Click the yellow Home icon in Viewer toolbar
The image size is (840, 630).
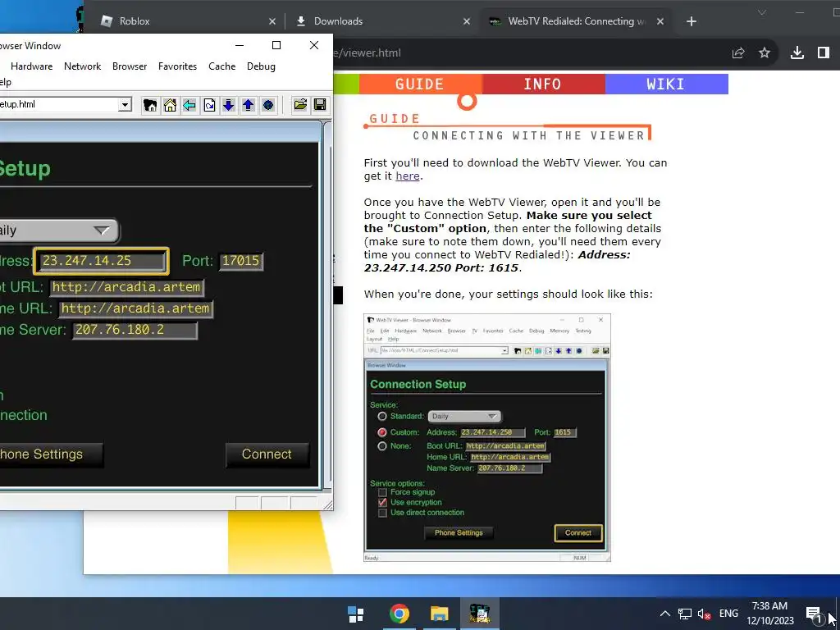170,105
